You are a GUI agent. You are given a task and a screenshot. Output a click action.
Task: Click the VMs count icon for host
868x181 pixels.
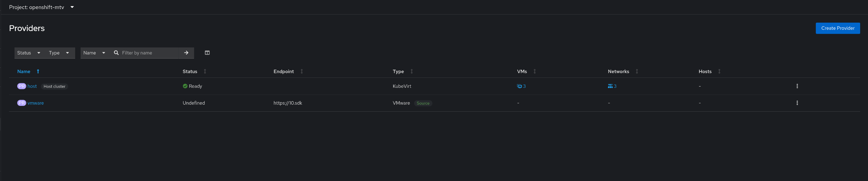tap(519, 86)
